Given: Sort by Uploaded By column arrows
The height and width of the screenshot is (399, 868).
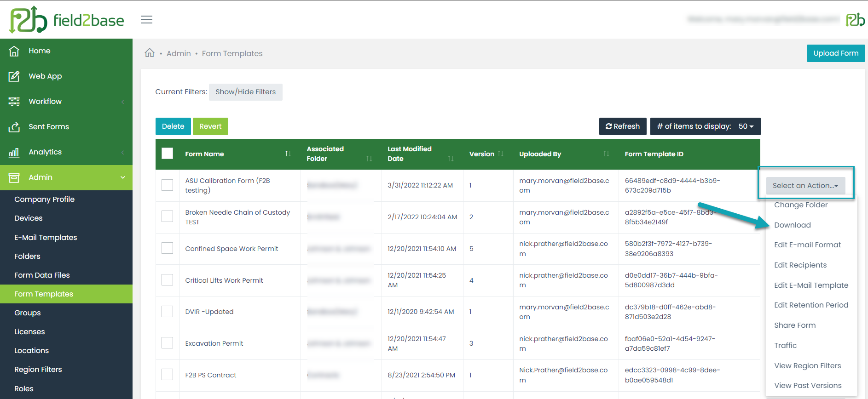Looking at the screenshot, I should 606,154.
